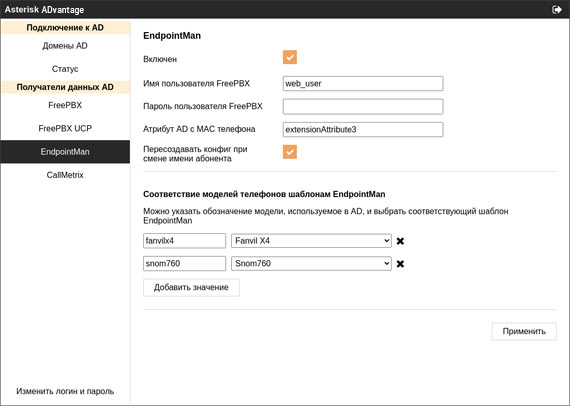Click the Применить button

524,331
